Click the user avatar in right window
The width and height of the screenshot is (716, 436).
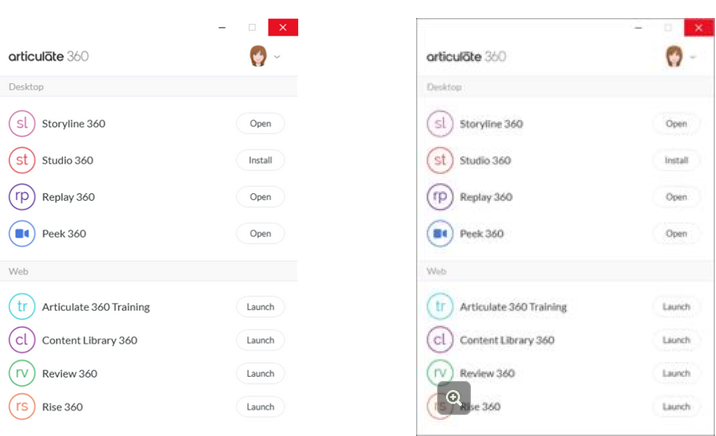click(x=674, y=56)
